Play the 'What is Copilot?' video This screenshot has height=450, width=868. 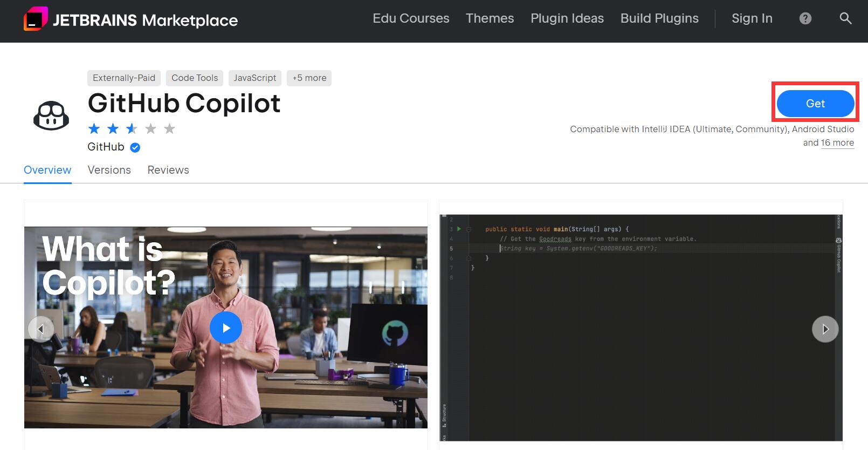225,328
